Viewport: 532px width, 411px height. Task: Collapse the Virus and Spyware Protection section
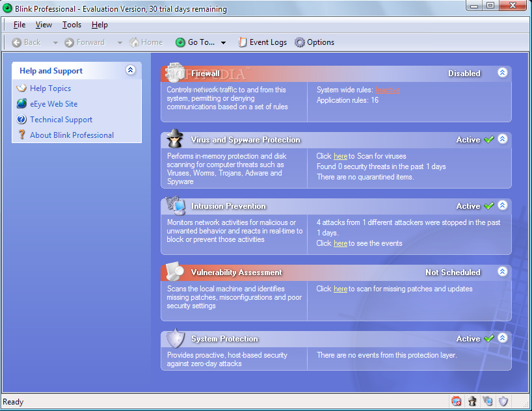(503, 139)
